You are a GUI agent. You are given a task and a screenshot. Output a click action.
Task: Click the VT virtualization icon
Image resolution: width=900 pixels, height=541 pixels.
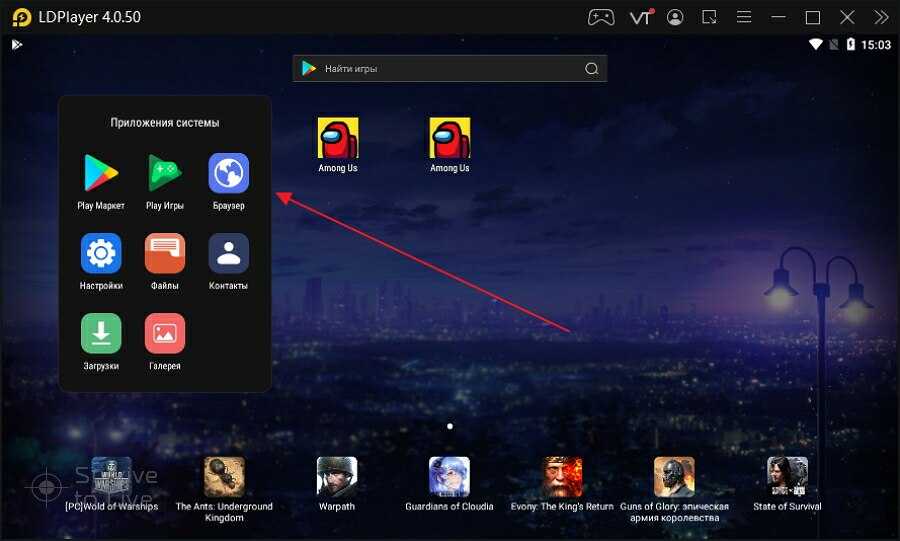tap(641, 17)
